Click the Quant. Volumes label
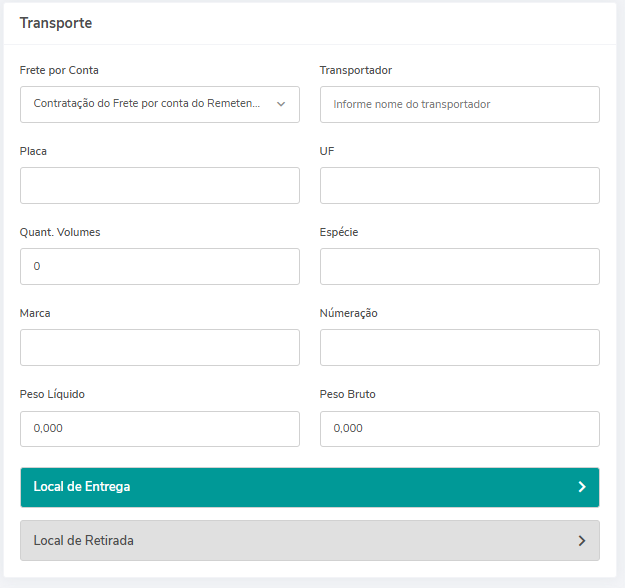 (x=60, y=232)
